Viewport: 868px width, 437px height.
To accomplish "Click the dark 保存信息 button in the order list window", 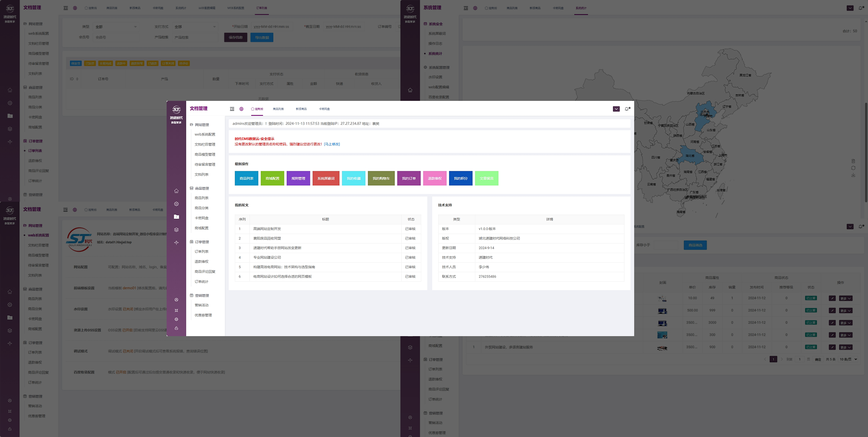I will [236, 38].
